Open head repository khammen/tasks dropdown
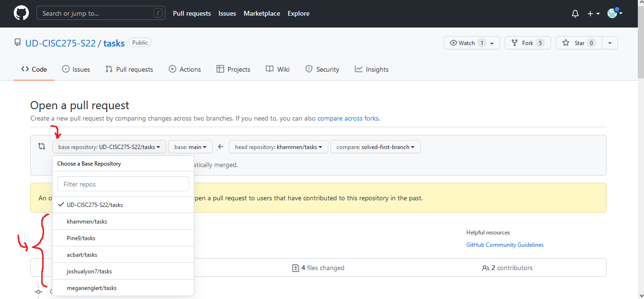The height and width of the screenshot is (299, 644). 279,147
